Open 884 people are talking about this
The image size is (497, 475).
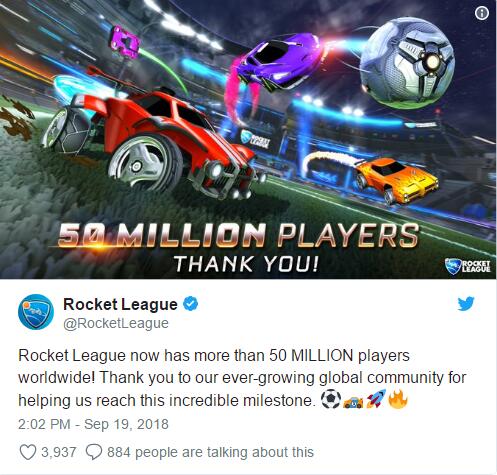point(210,452)
